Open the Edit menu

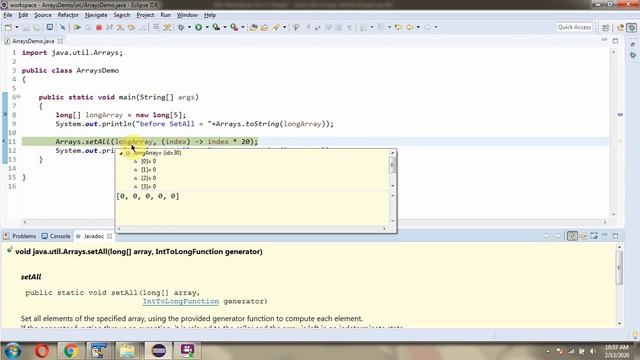coord(23,15)
